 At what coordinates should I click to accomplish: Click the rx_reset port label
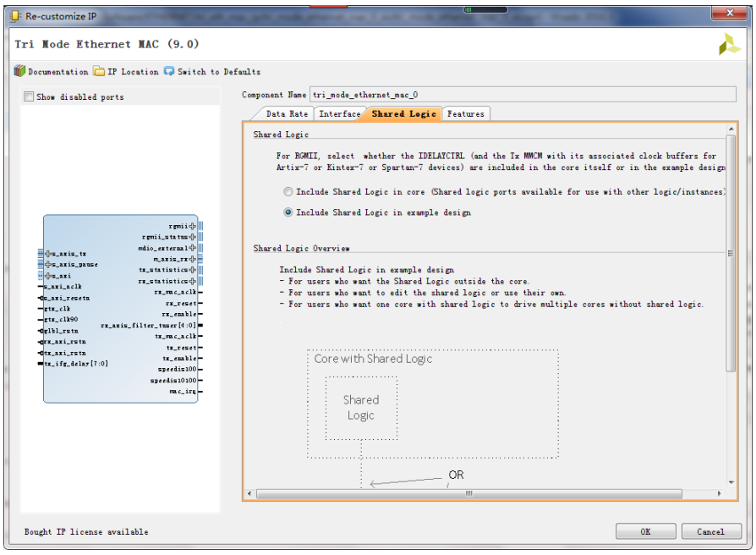181,303
